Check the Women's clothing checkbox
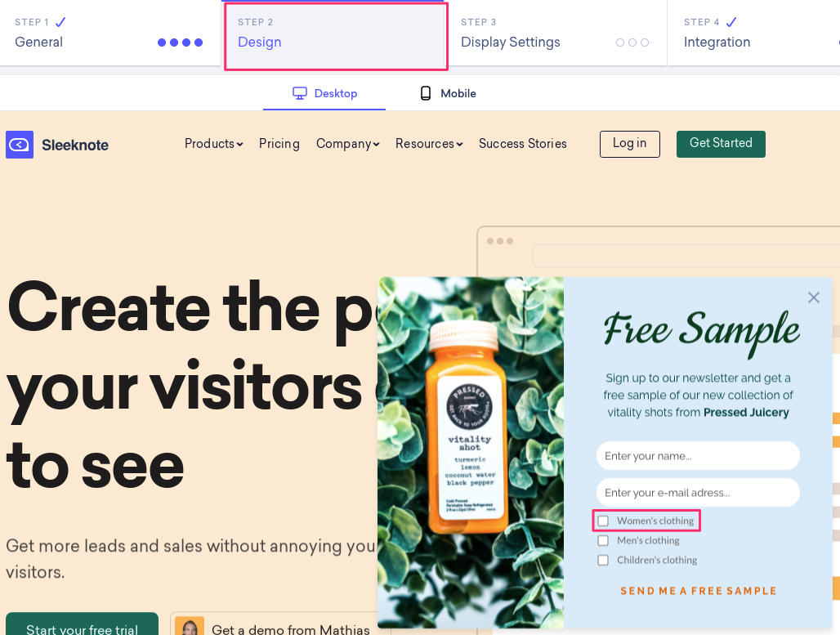 [603, 521]
